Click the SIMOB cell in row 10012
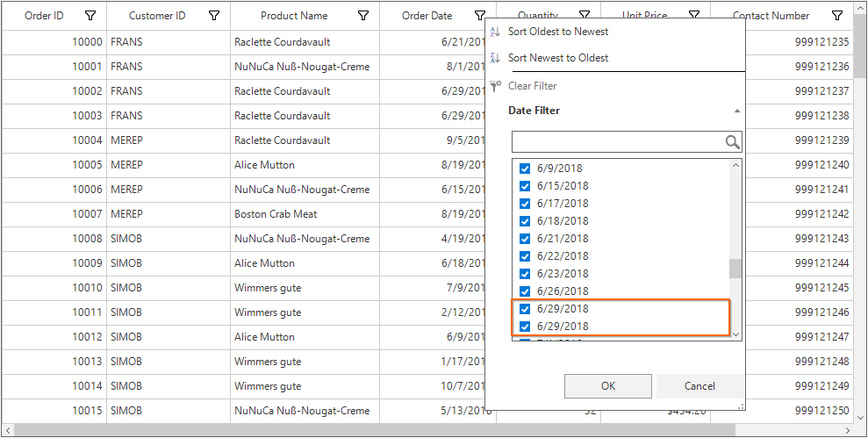 click(x=169, y=337)
